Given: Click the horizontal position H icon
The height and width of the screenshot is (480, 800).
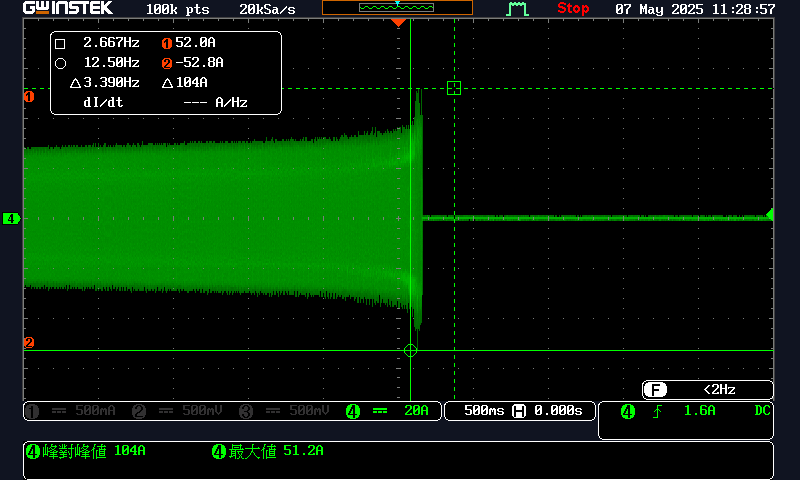Looking at the screenshot, I should pos(519,411).
